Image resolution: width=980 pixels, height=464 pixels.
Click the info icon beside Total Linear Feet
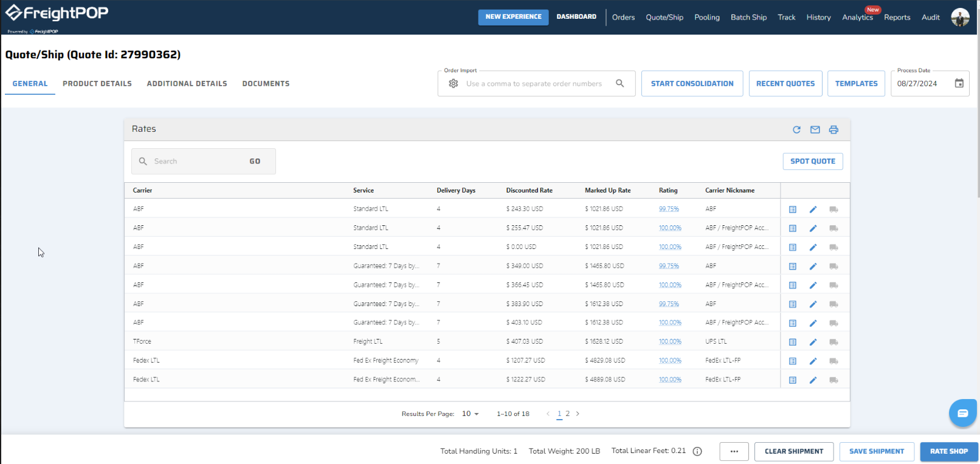(697, 451)
